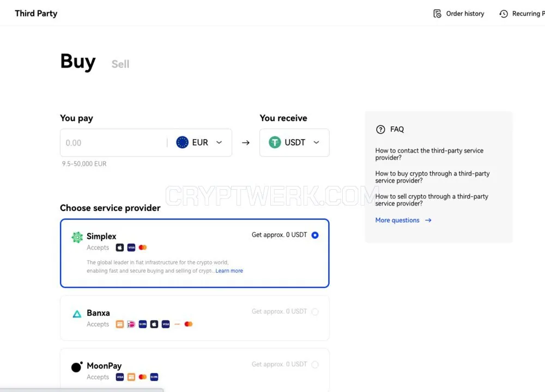This screenshot has width=545, height=392.
Task: Click the Visa icon under Simplex
Action: (131, 248)
